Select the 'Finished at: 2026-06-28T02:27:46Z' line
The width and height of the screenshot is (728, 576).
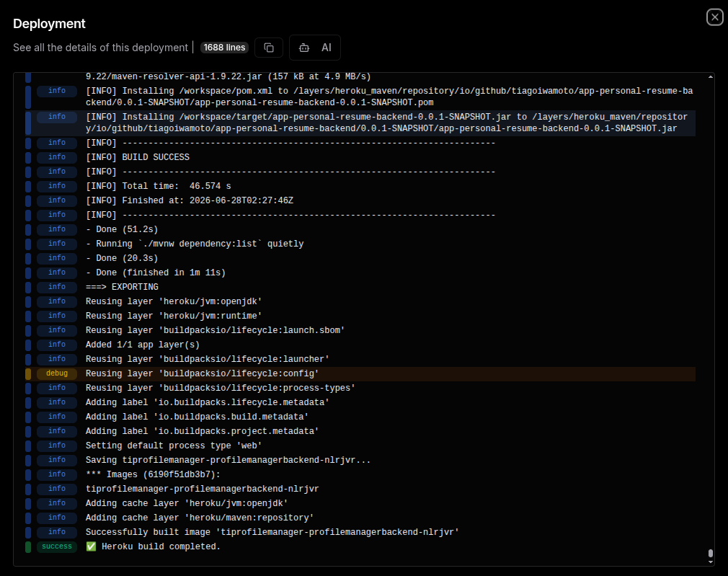pos(360,200)
